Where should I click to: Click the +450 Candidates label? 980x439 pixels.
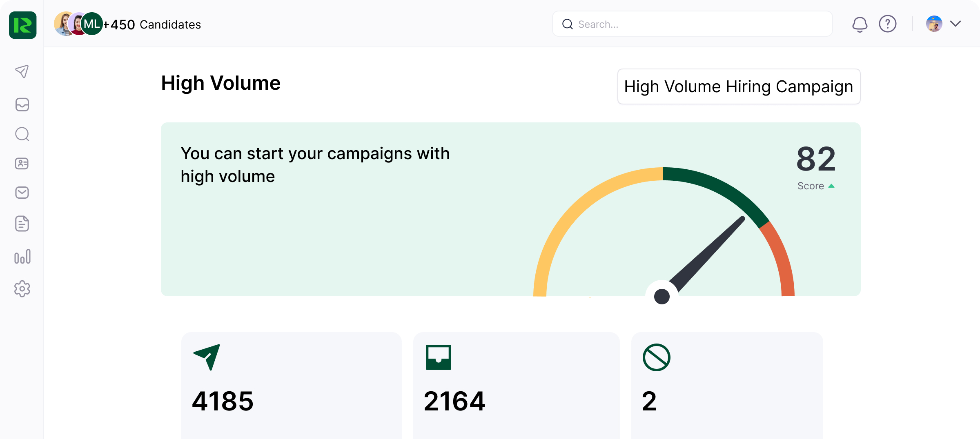coord(152,24)
